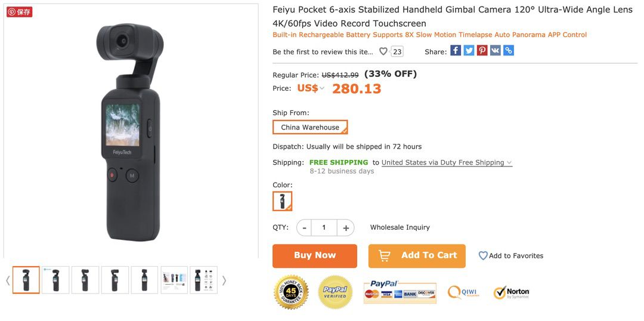Decrease quantity with minus button
Screen dimensions: 644x321
(305, 227)
